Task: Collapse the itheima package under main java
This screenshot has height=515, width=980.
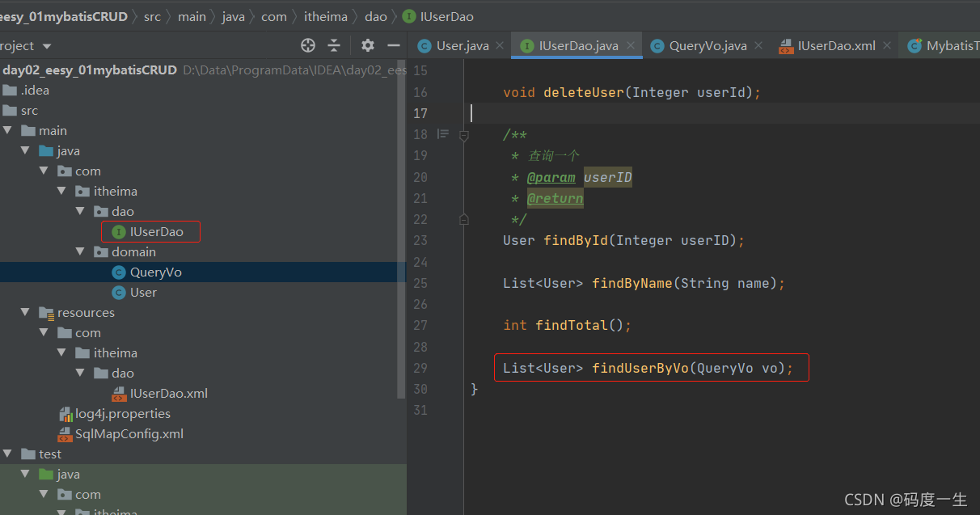Action: pyautogui.click(x=62, y=191)
